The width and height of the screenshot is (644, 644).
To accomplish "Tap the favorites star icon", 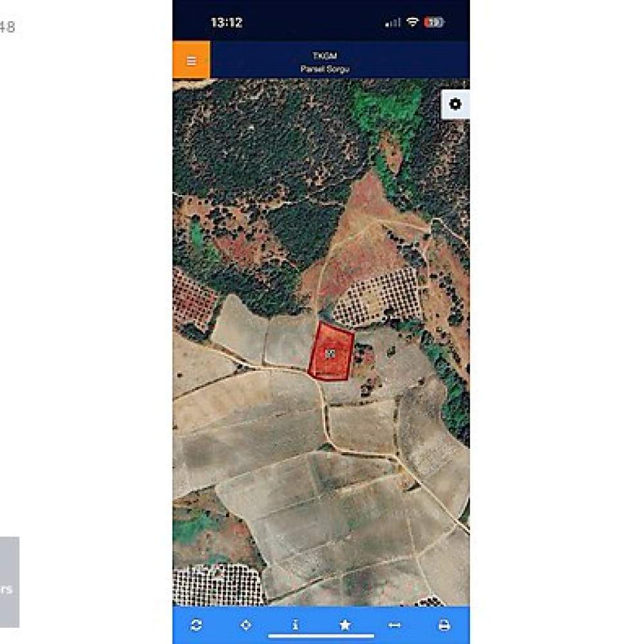I will pos(345,625).
